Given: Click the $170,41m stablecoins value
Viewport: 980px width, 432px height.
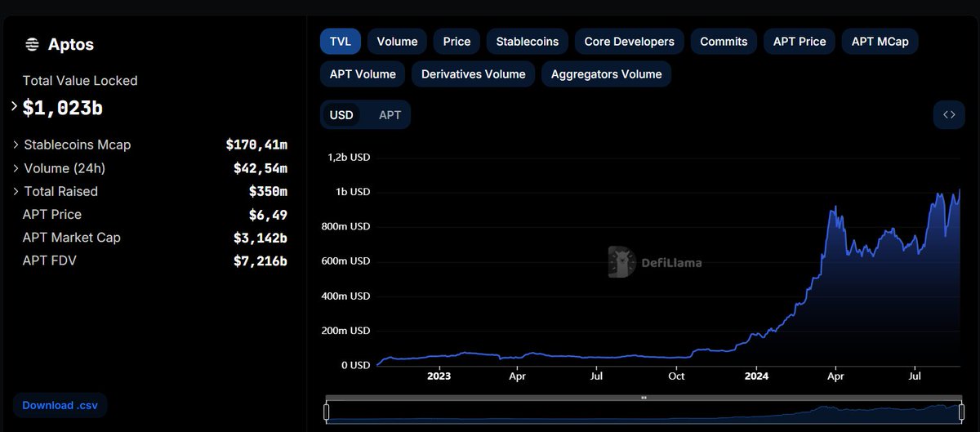Looking at the screenshot, I should tap(256, 145).
